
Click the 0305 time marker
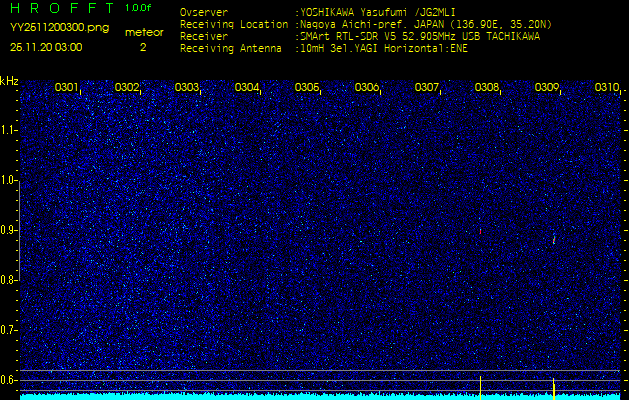306,87
